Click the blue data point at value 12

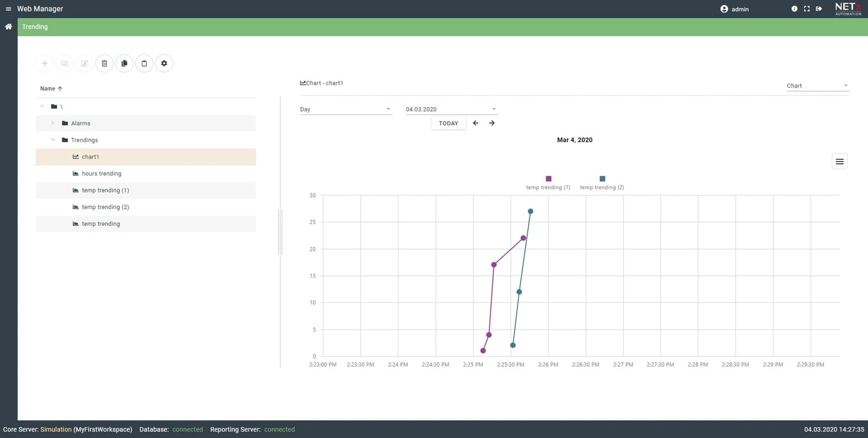coord(519,292)
